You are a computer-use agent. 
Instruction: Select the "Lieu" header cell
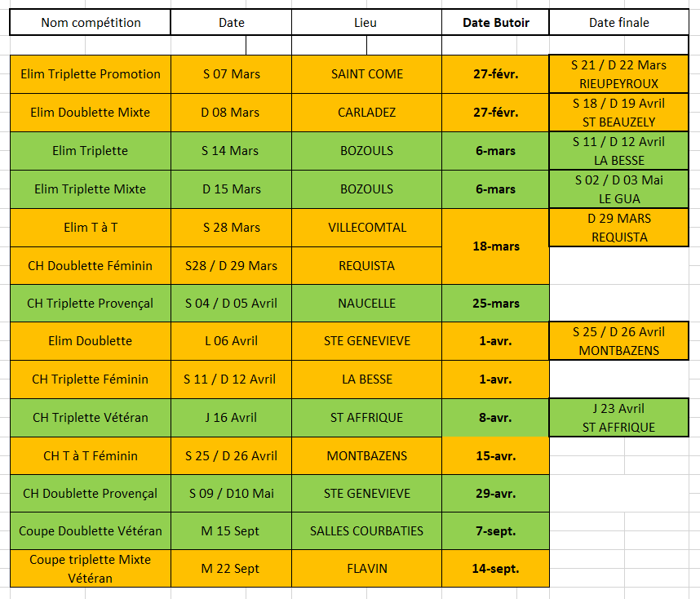point(366,23)
